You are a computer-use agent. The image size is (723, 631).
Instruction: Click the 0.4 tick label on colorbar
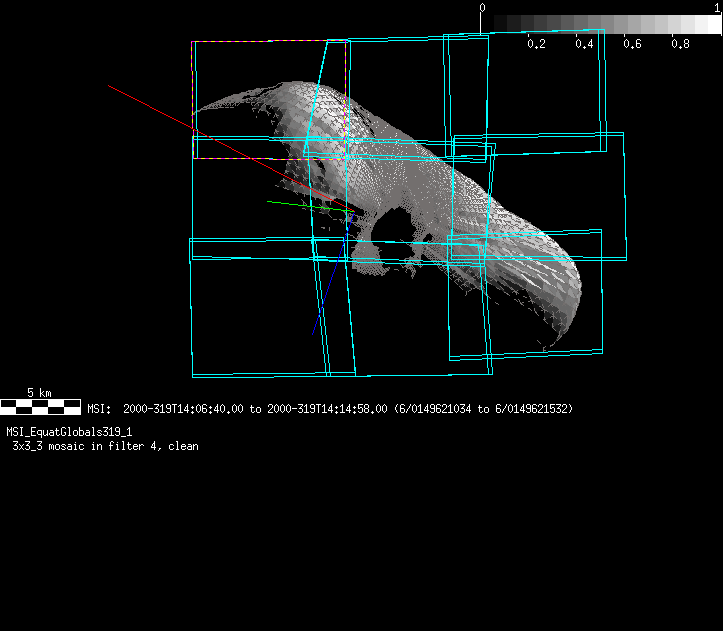584,44
